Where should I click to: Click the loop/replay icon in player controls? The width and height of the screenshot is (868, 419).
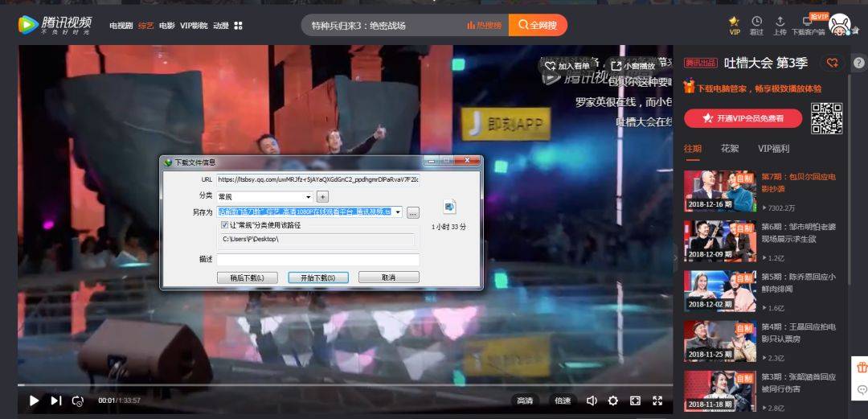pyautogui.click(x=77, y=401)
